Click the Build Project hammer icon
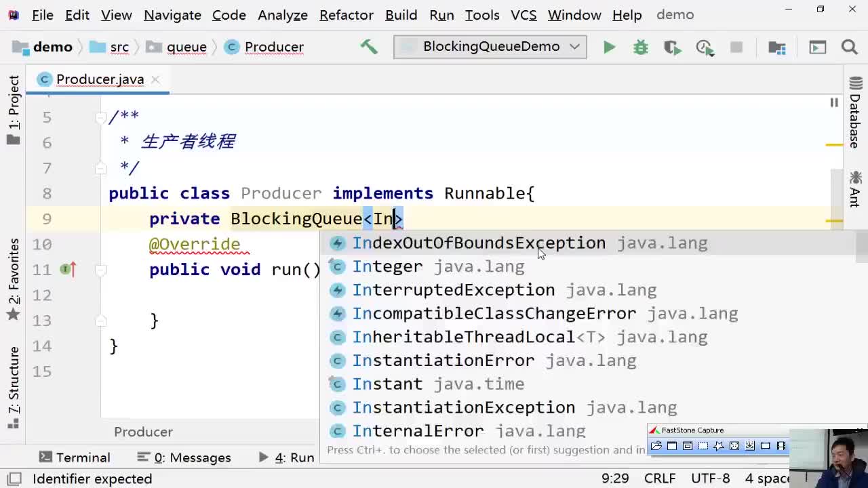Image resolution: width=868 pixels, height=488 pixels. pos(369,47)
